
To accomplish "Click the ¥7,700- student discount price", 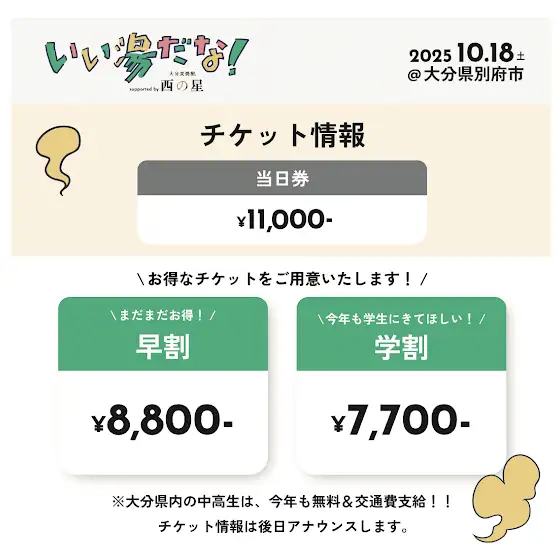I will (400, 420).
